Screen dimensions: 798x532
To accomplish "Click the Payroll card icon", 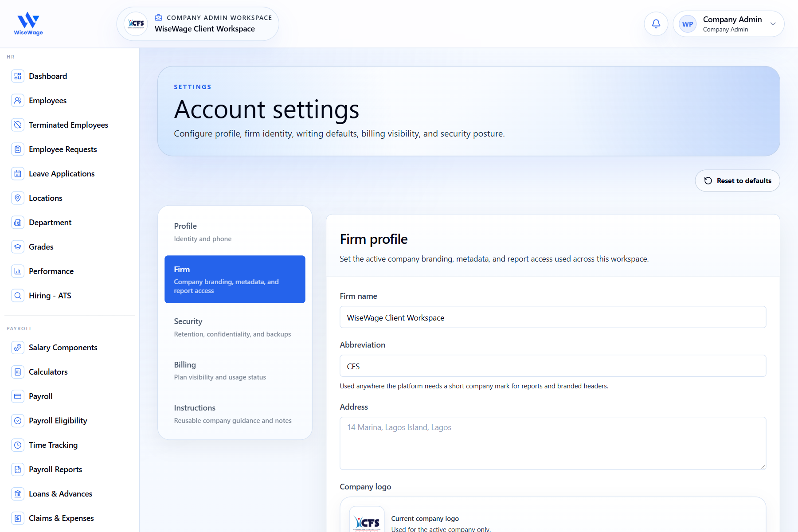I will [18, 396].
